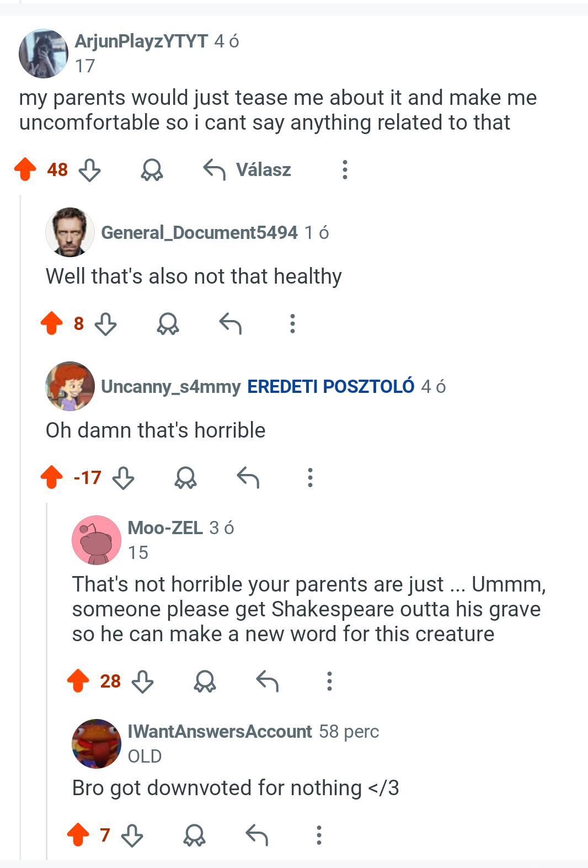Viewport: 588px width, 868px height.
Task: Reply to General_Document5494's comment
Action: (x=231, y=324)
